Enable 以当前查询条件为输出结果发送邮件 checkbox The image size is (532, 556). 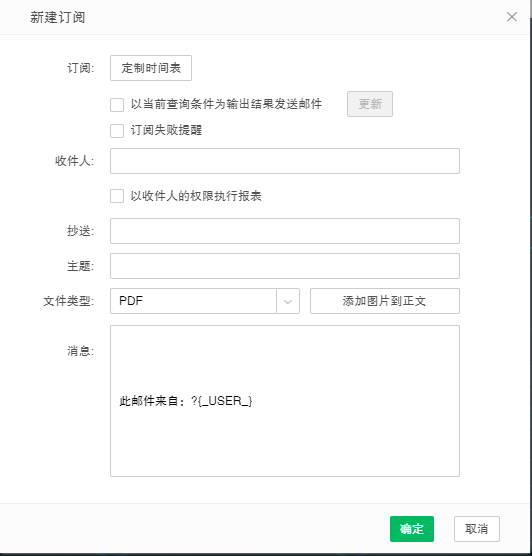[117, 105]
